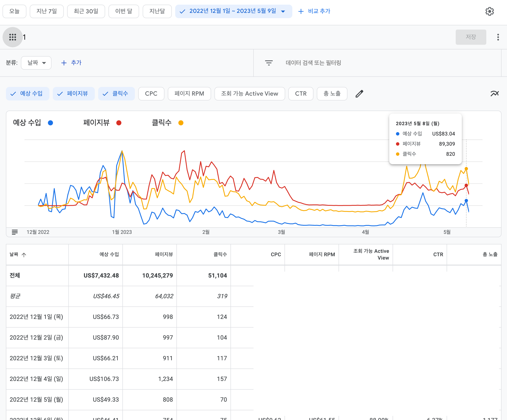Image resolution: width=507 pixels, height=420 pixels.
Task: Click the sort arrow next to 날짜
Action: 24,255
